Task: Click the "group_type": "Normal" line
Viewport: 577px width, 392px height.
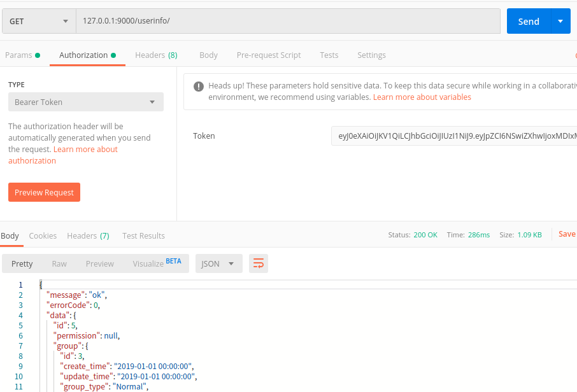Action: (x=104, y=386)
